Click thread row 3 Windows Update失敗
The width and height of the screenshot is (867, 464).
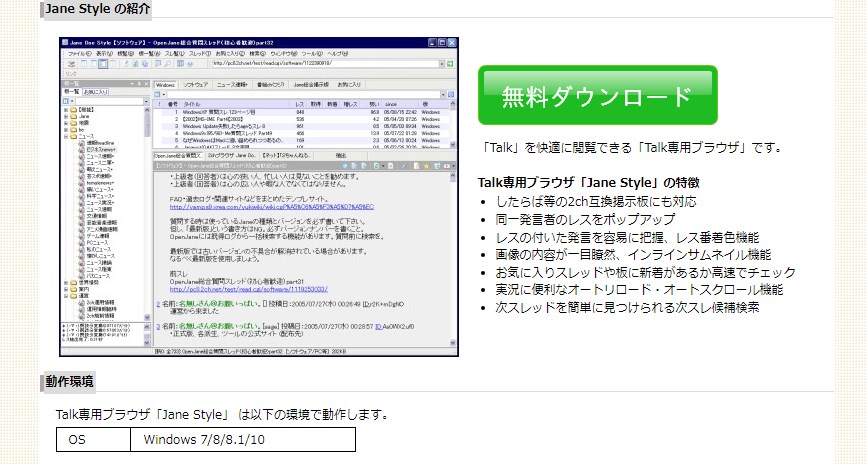pyautogui.click(x=301, y=126)
